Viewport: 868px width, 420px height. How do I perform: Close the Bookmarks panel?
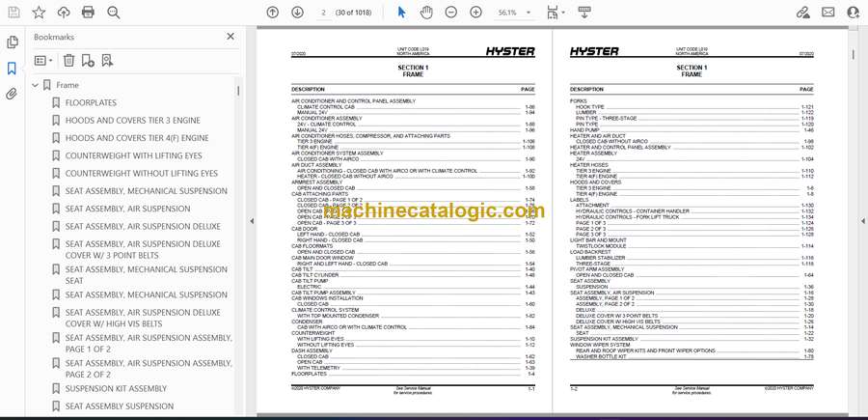(x=231, y=37)
